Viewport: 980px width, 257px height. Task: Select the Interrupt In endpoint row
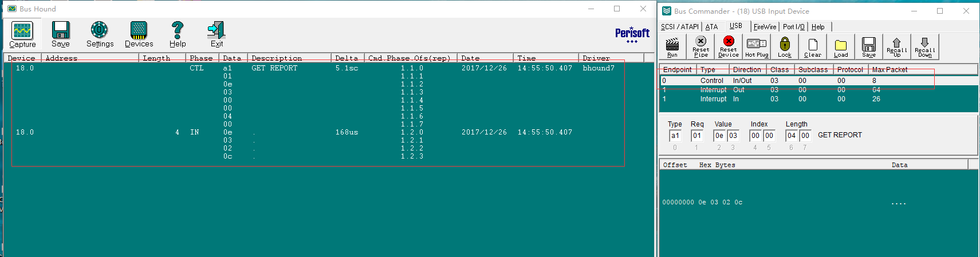[x=818, y=99]
